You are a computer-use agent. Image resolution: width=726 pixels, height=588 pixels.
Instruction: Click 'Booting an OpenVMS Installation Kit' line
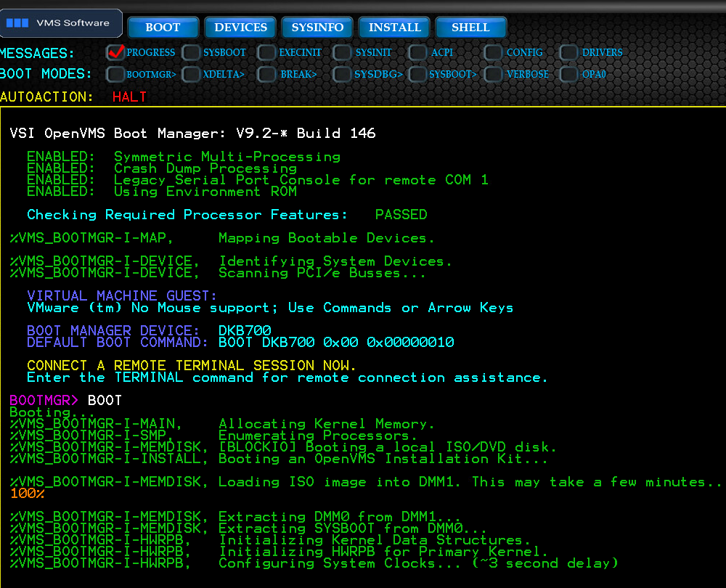(x=383, y=458)
